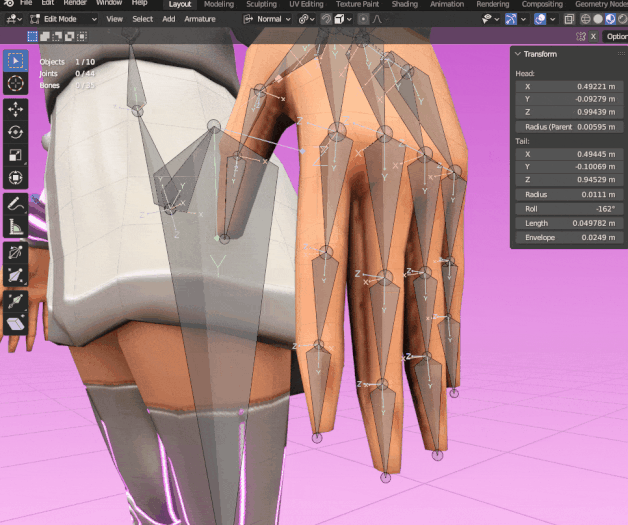Select the Annotate pencil tool
Image resolution: width=628 pixels, height=525 pixels.
click(x=16, y=204)
